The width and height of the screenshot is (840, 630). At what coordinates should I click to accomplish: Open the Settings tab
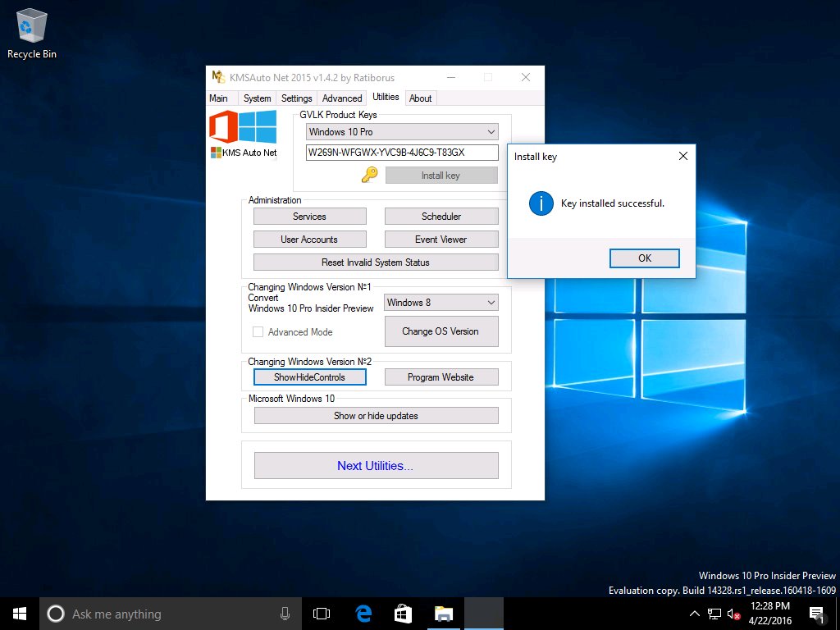pos(296,98)
